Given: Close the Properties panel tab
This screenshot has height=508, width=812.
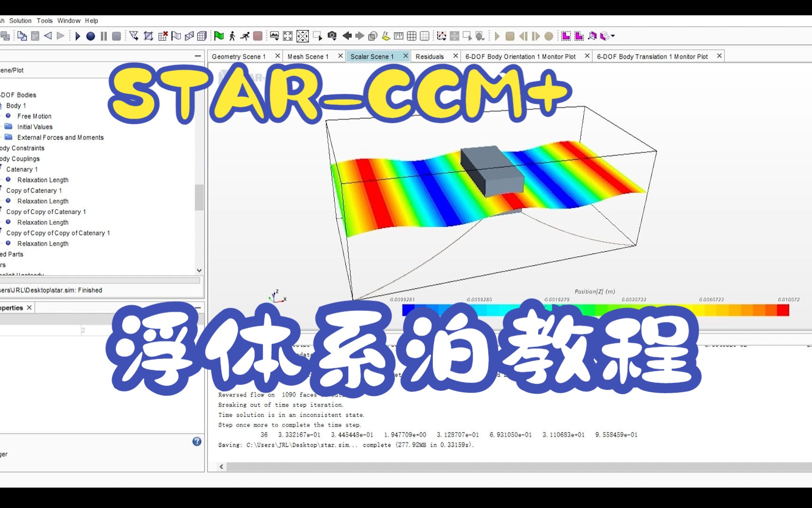Looking at the screenshot, I should [29, 308].
